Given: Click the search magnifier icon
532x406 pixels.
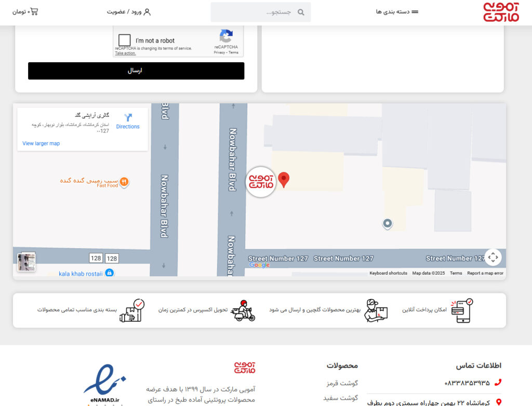Looking at the screenshot, I should point(301,12).
